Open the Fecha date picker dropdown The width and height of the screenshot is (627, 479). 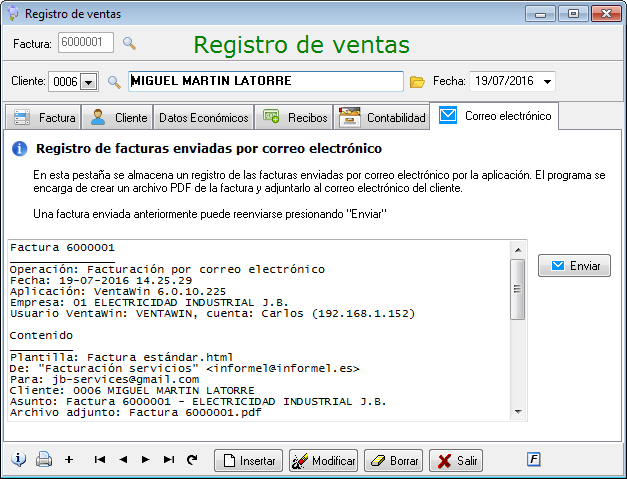coord(547,82)
